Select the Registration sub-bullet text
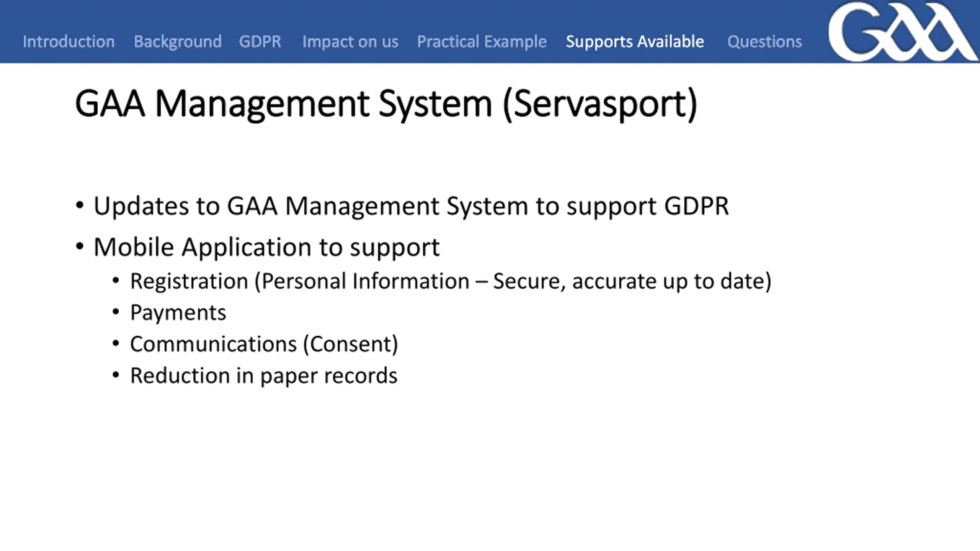The height and width of the screenshot is (551, 980). [x=451, y=281]
